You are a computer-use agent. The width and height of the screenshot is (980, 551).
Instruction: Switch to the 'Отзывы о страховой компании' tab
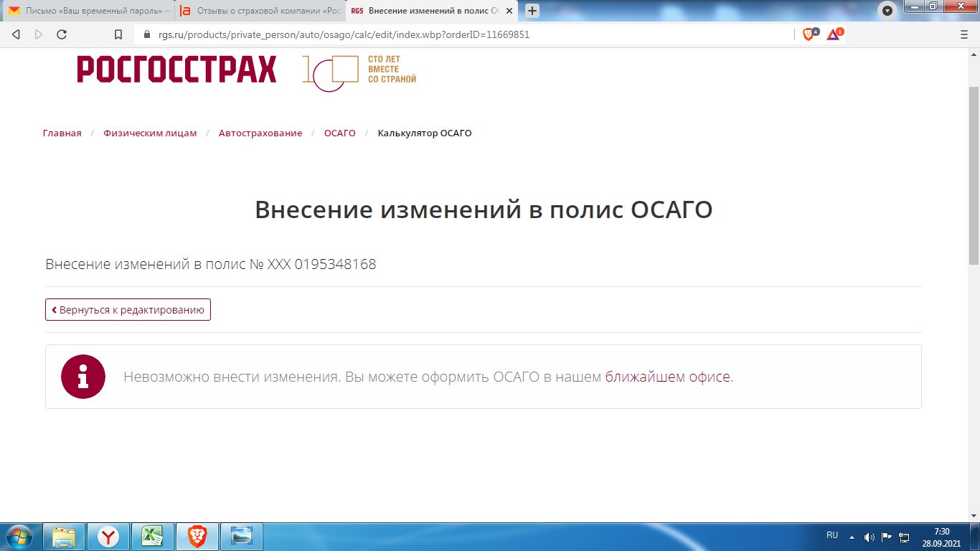(258, 11)
